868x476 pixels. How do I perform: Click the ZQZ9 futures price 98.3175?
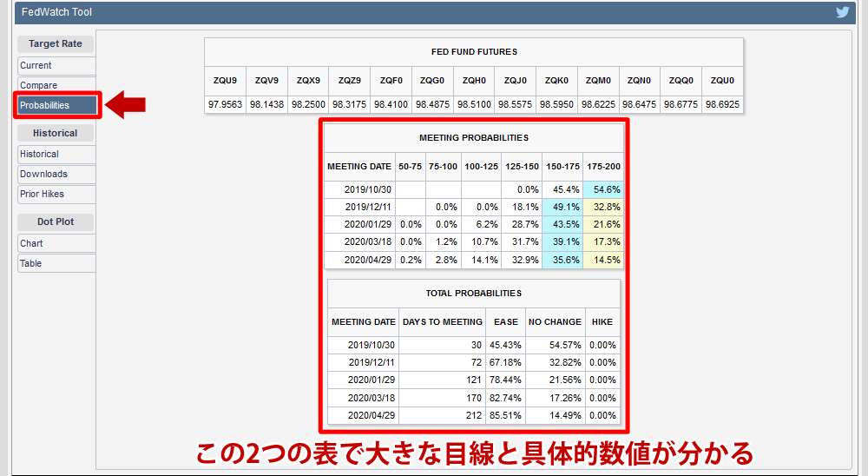pyautogui.click(x=350, y=104)
